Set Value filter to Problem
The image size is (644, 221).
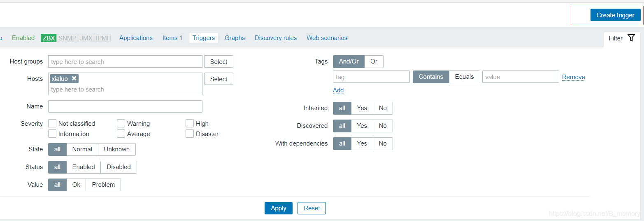(103, 185)
